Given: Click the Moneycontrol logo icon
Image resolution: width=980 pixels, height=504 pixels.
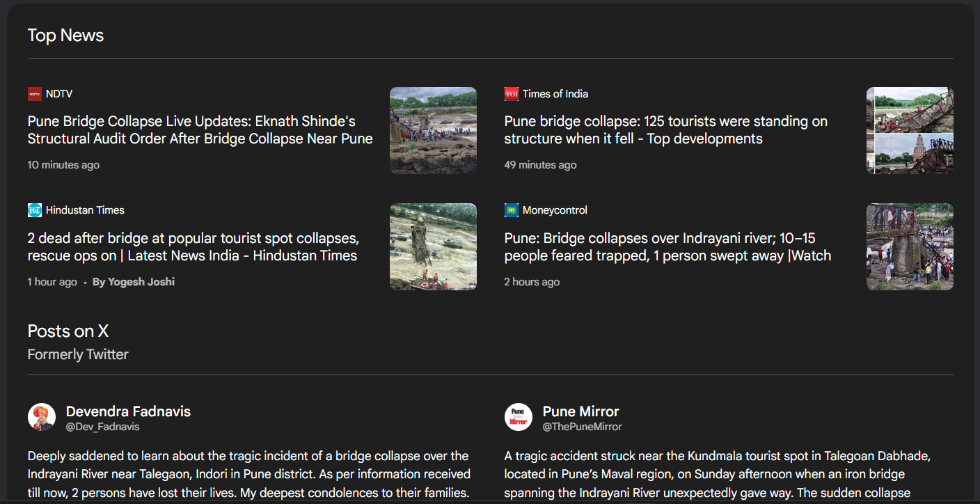Looking at the screenshot, I should click(x=512, y=210).
